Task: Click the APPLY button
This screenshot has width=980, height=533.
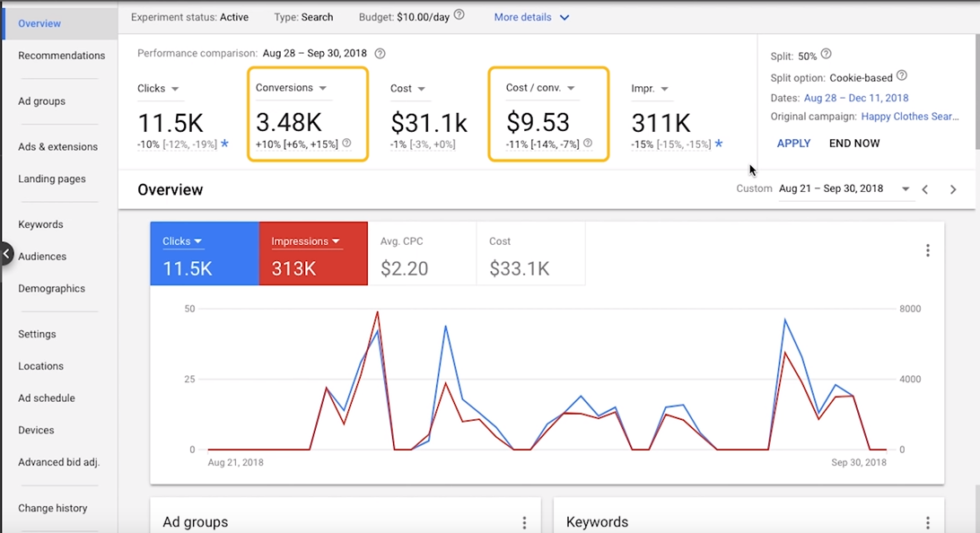Action: [793, 143]
